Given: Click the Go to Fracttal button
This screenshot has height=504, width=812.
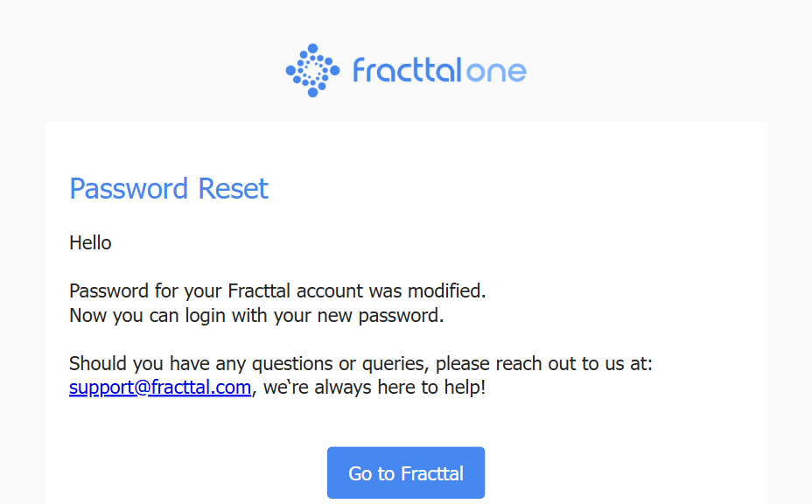Looking at the screenshot, I should coord(406,472).
